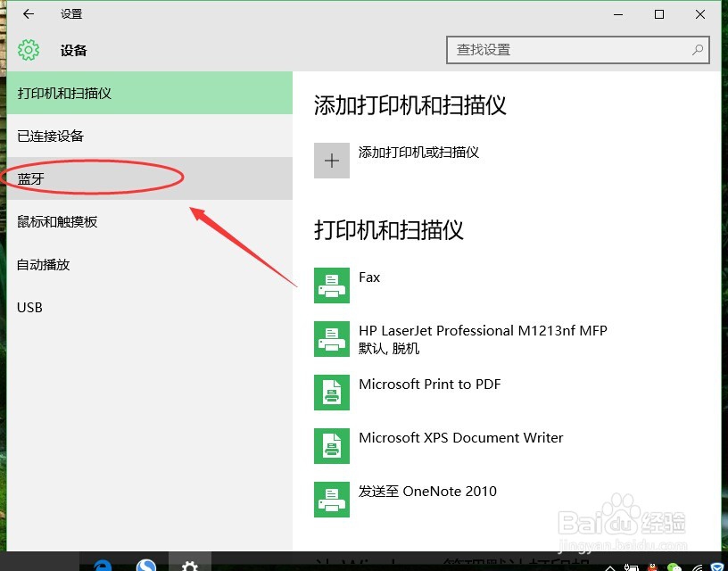Go back with the arrow in title bar
The height and width of the screenshot is (571, 728).
tap(29, 14)
